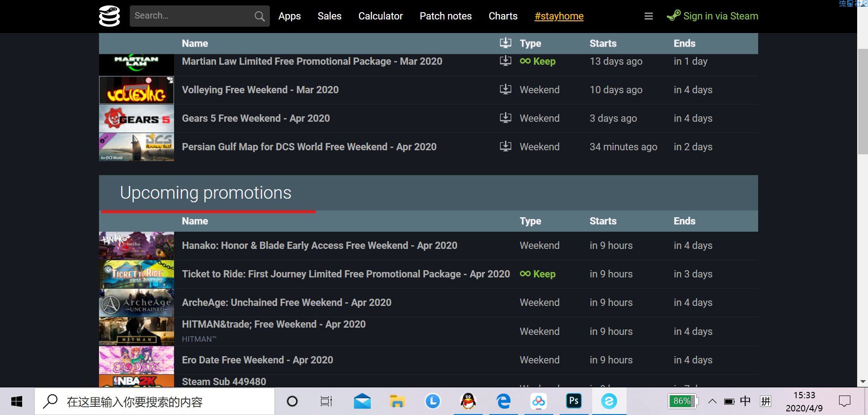This screenshot has width=868, height=415.
Task: Open Mail app from taskbar
Action: pyautogui.click(x=362, y=401)
